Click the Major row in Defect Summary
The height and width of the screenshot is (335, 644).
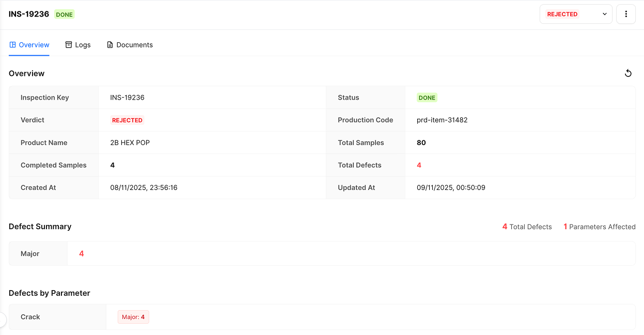[30, 253]
